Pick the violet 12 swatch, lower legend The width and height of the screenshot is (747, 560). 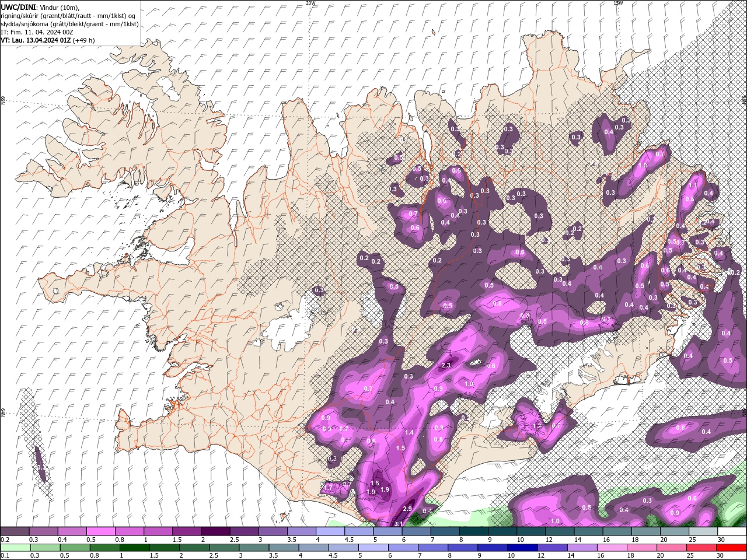[552, 548]
